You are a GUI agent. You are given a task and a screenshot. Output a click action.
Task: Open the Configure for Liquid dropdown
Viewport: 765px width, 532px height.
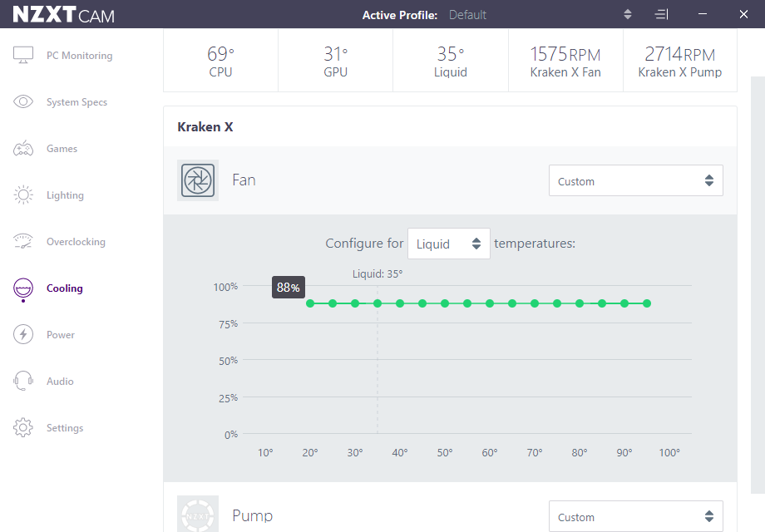[449, 244]
